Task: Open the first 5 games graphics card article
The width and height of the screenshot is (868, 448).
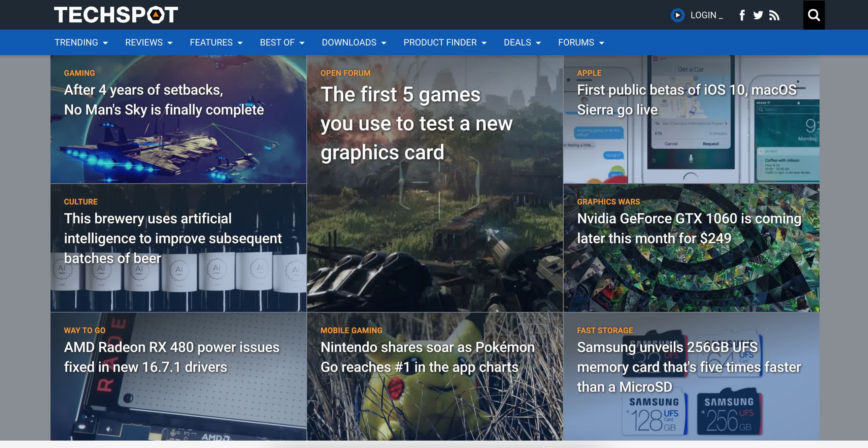Action: point(416,123)
